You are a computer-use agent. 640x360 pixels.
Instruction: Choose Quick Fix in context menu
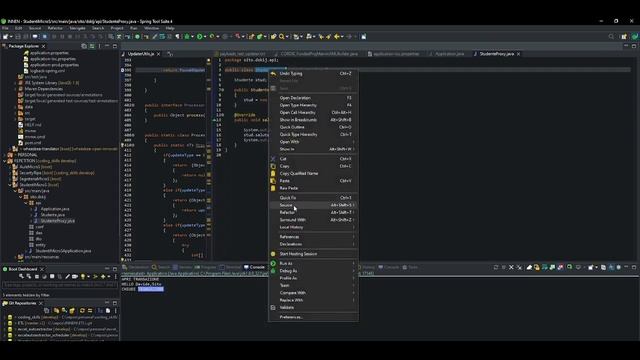tap(313, 198)
